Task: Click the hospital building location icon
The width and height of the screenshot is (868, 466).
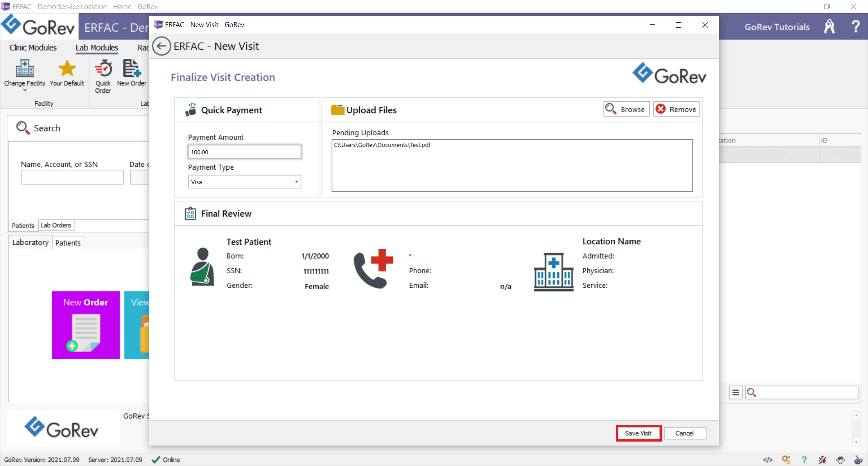Action: click(x=553, y=271)
